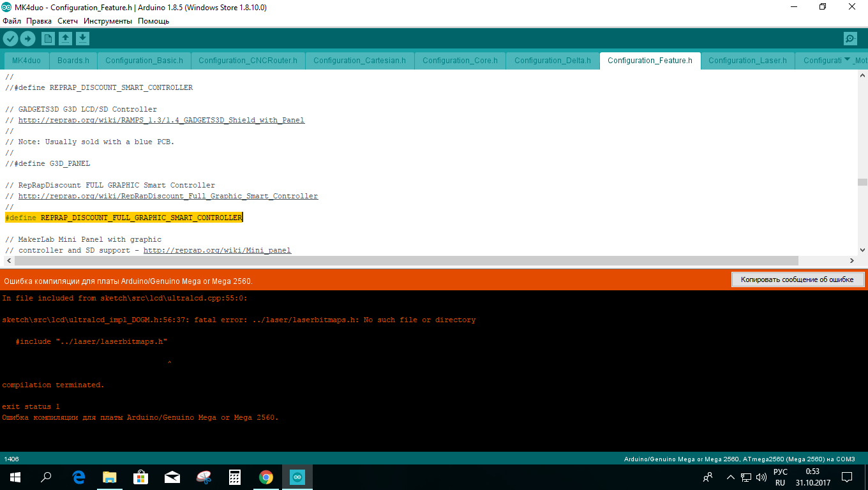Verify the sketch with the checkmark icon
Image resolution: width=868 pixels, height=490 pixels.
pyautogui.click(x=10, y=38)
